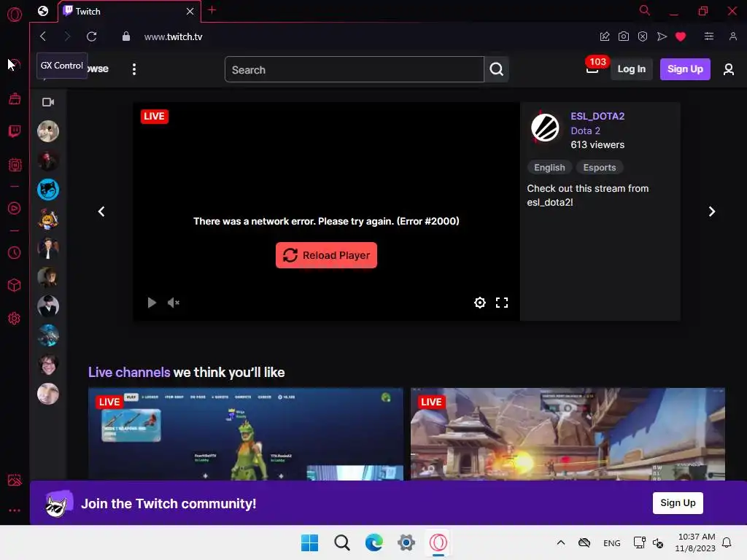
Task: Launch Microsoft Edge from taskbar
Action: [374, 542]
